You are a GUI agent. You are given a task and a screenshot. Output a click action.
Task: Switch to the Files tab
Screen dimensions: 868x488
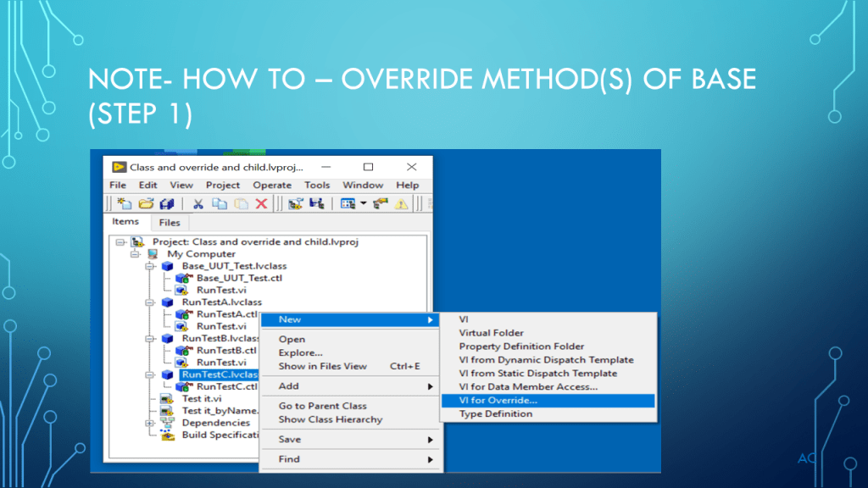[x=170, y=223]
